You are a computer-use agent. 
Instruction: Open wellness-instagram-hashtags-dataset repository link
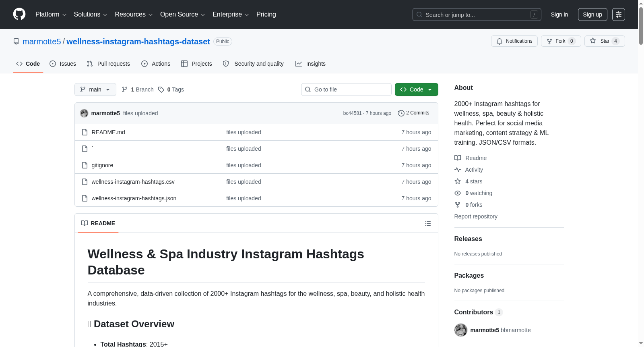(138, 42)
